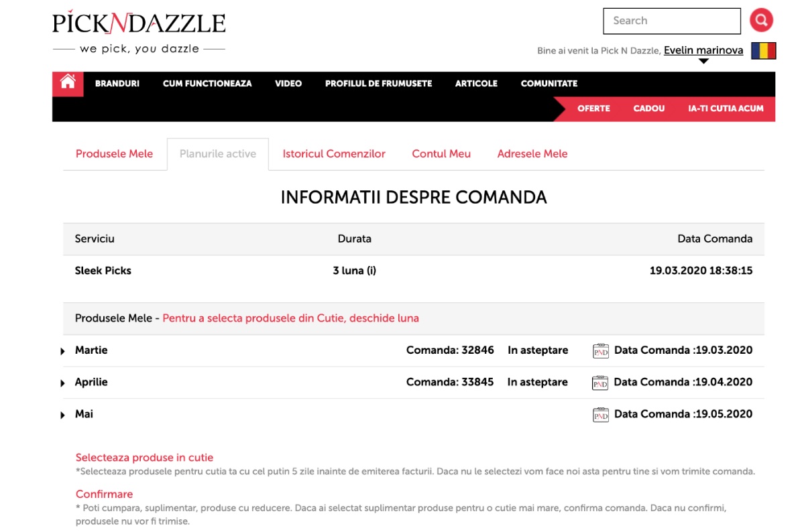Click the Aprilie month label
This screenshot has height=532, width=804.
(x=91, y=383)
